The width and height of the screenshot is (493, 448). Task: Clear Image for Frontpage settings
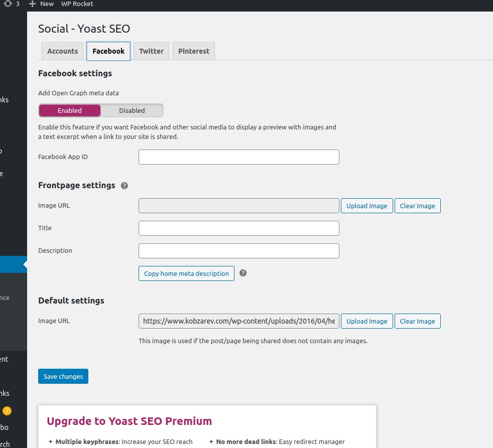pos(418,206)
